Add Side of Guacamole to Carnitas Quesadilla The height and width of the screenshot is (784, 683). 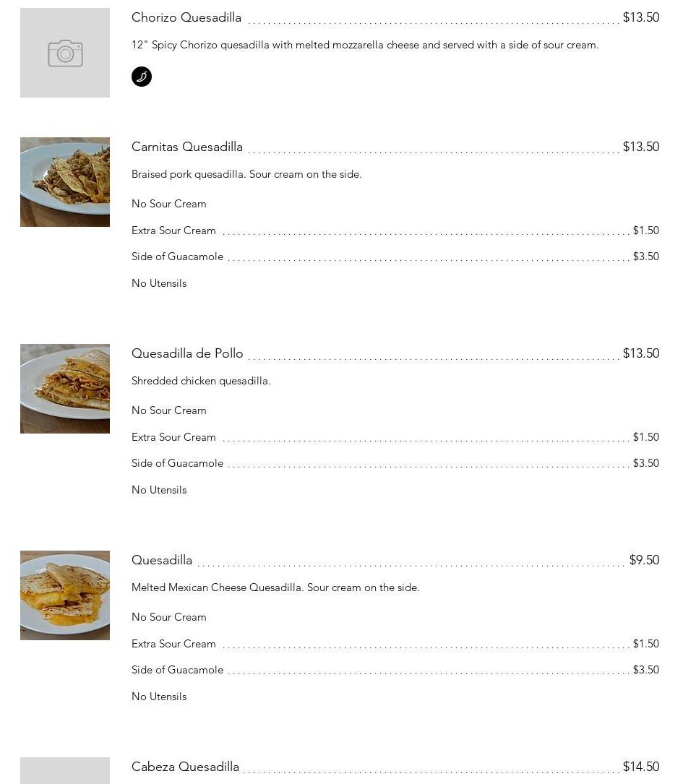coord(177,257)
